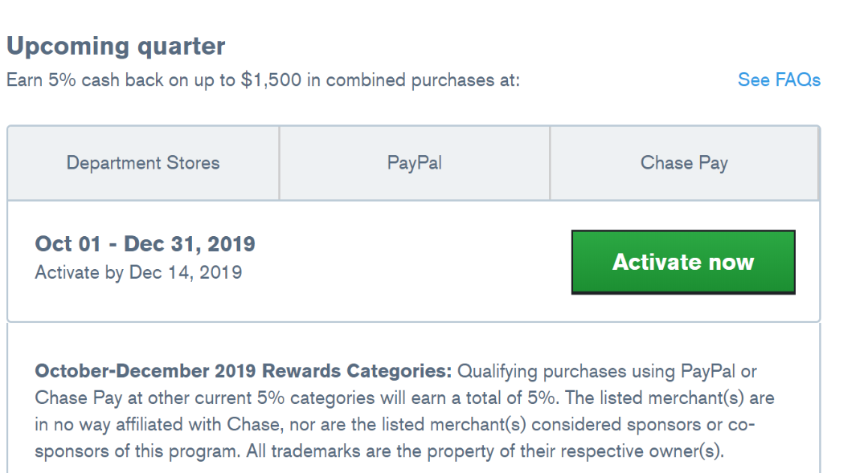Open the See FAQs link
This screenshot has width=868, height=473.
point(779,80)
